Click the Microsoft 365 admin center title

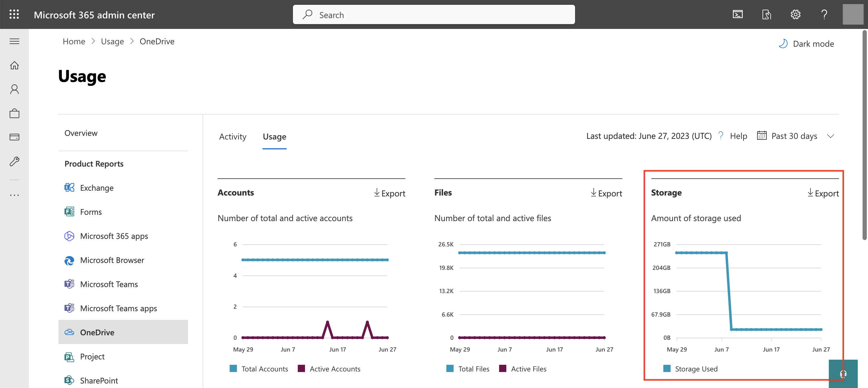(94, 15)
